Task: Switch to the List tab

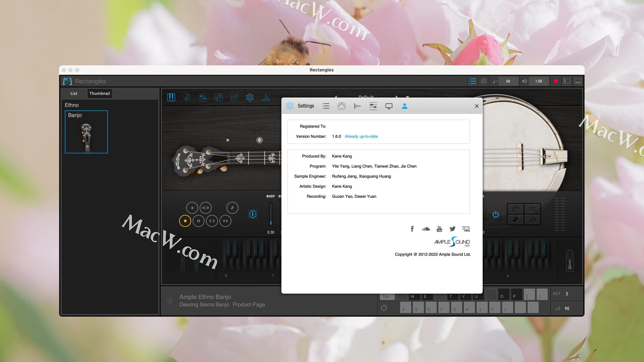Action: coord(74,94)
